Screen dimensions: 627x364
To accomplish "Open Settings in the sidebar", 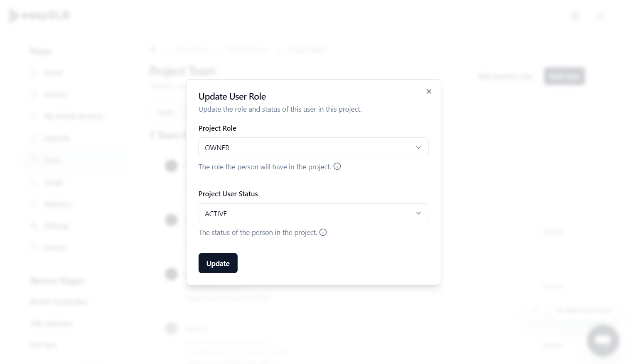I will coord(57,226).
